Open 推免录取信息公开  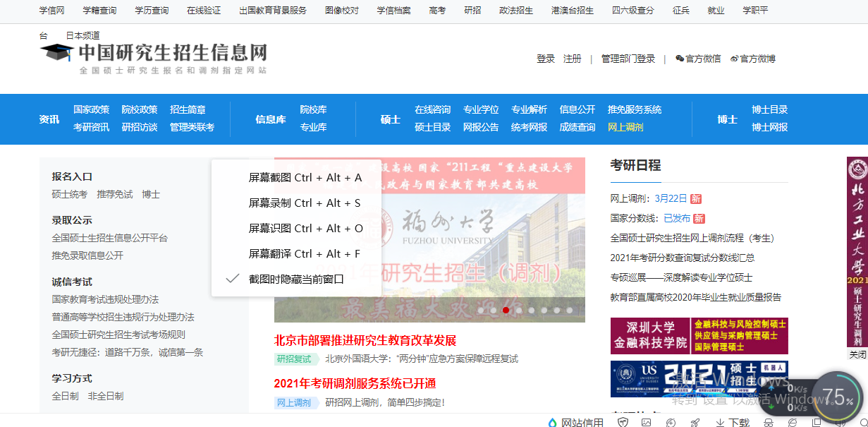pyautogui.click(x=87, y=255)
